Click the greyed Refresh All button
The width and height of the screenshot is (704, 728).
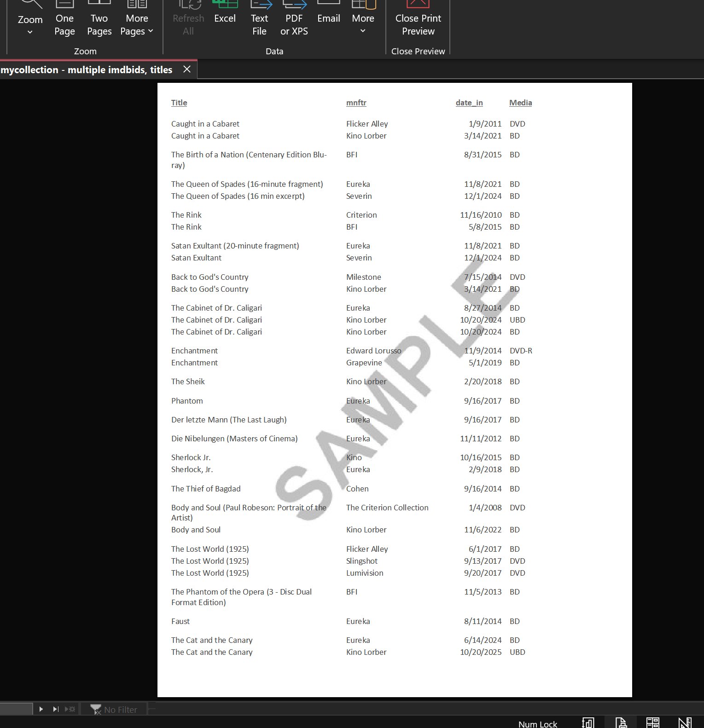coord(188,19)
